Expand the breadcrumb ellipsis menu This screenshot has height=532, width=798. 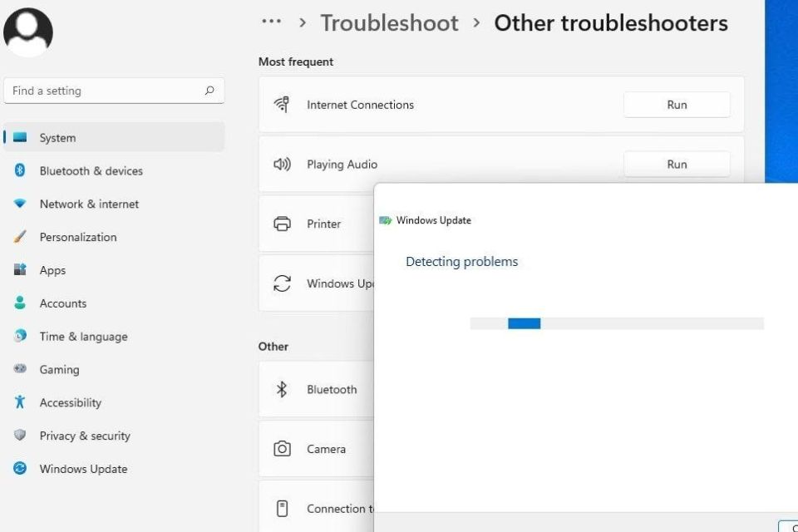271,22
